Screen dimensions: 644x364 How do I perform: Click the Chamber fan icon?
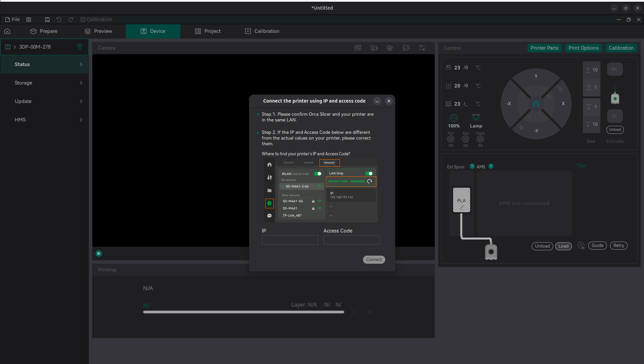tap(480, 139)
